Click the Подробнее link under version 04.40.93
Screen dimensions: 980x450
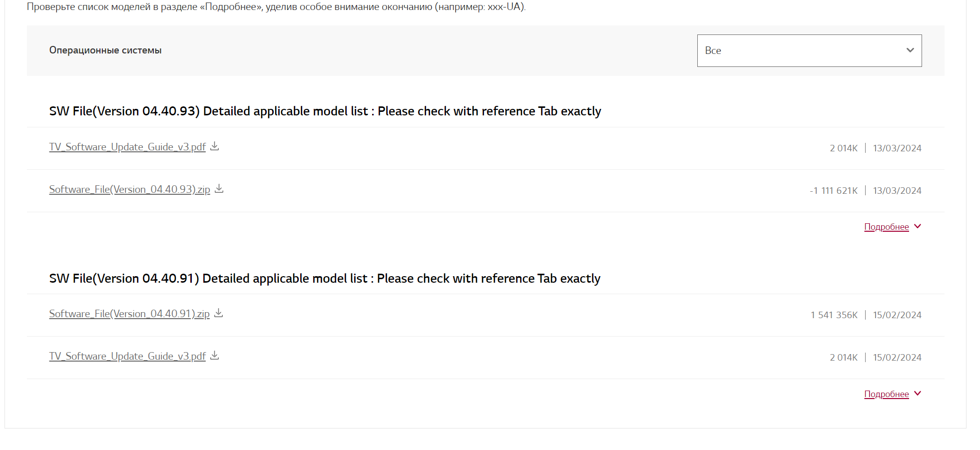[x=886, y=227]
